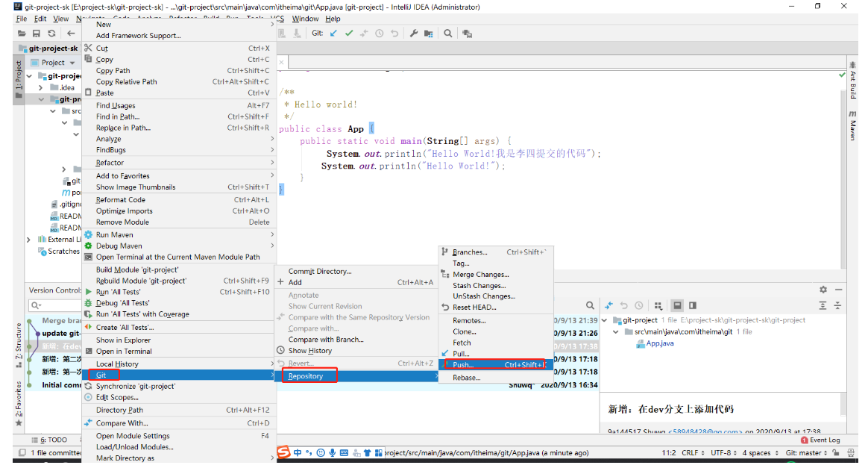Viewport: 868px width, 471px height.
Task: Click the Sogou input method icon
Action: (283, 452)
